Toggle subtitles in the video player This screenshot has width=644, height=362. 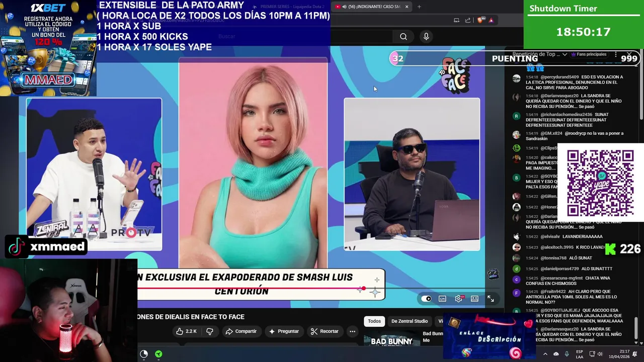click(442, 299)
